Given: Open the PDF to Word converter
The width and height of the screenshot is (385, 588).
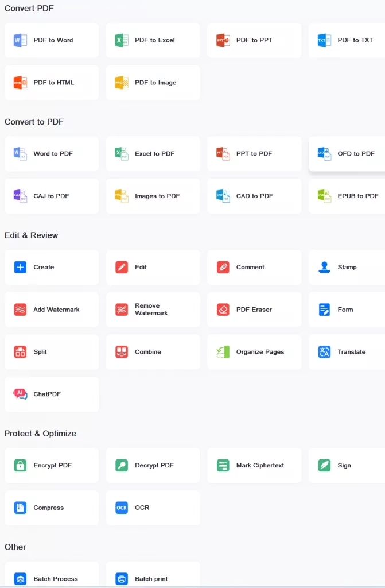Looking at the screenshot, I should (x=52, y=40).
